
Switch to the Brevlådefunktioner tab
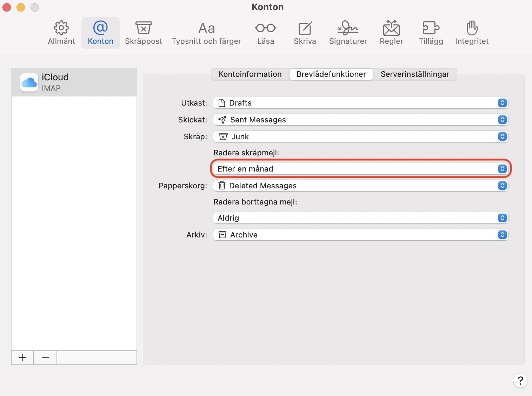pyautogui.click(x=331, y=74)
